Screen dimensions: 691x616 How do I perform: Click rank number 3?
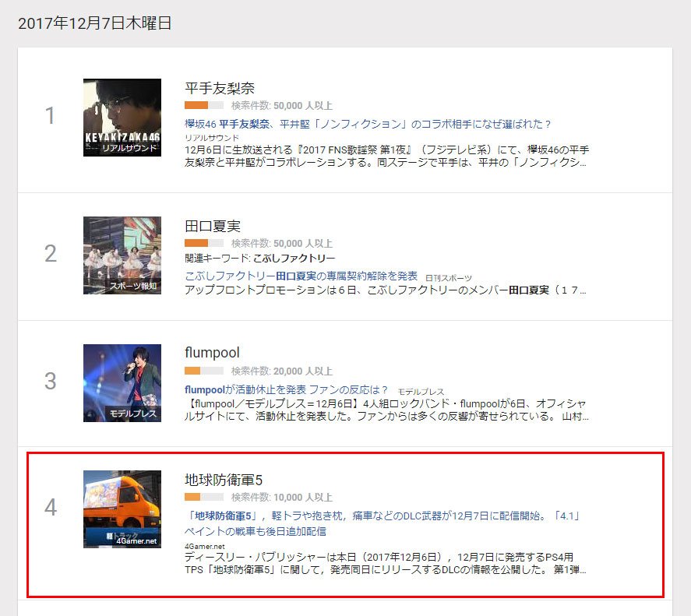click(x=51, y=381)
